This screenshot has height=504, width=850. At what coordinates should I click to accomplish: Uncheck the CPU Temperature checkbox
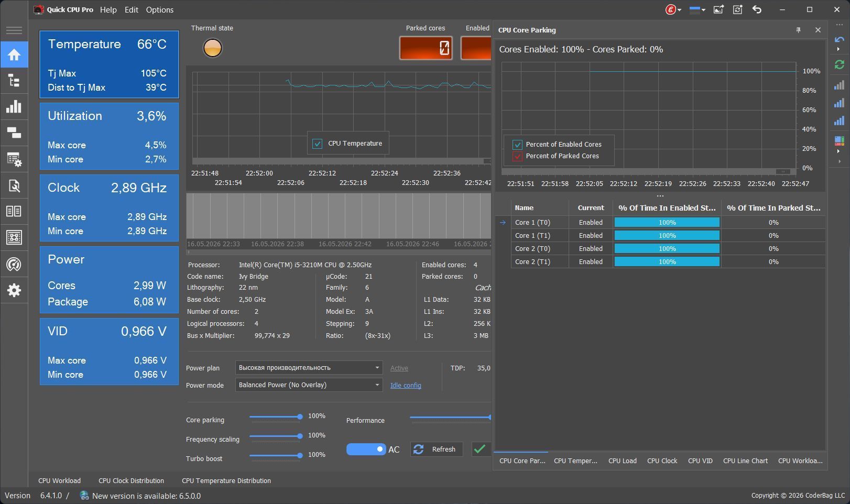pyautogui.click(x=317, y=144)
